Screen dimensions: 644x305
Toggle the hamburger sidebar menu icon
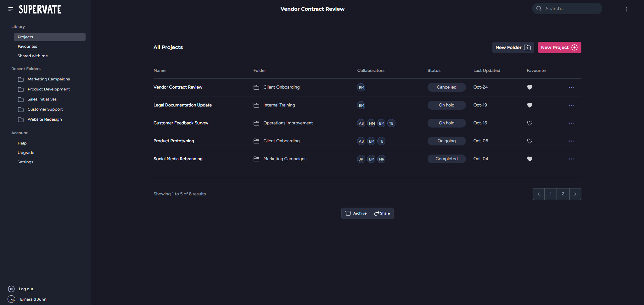point(11,9)
